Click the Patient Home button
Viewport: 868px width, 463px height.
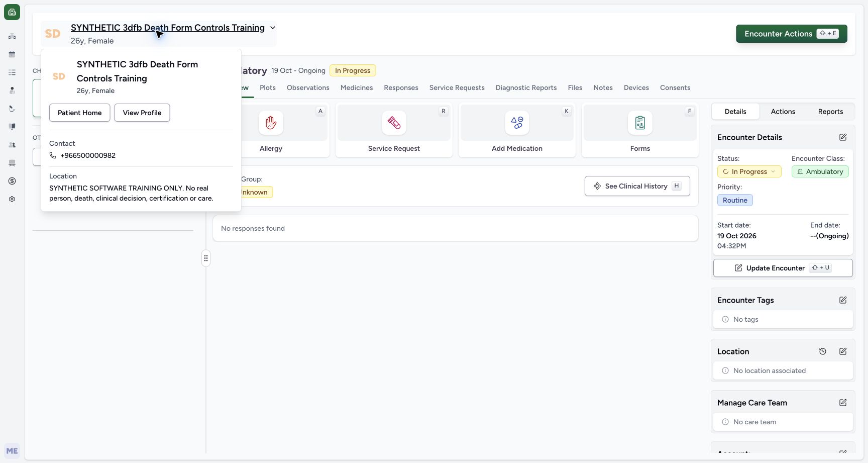point(80,113)
